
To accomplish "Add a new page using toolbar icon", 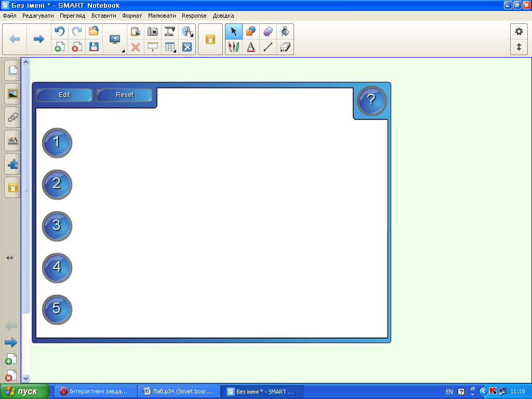I will coord(60,47).
